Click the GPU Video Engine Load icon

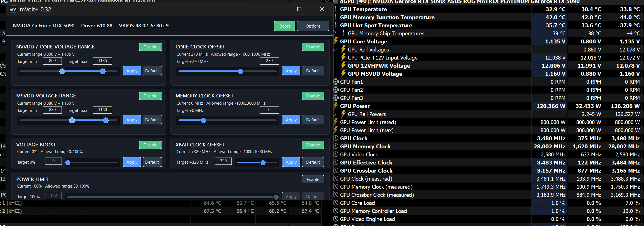(336, 219)
